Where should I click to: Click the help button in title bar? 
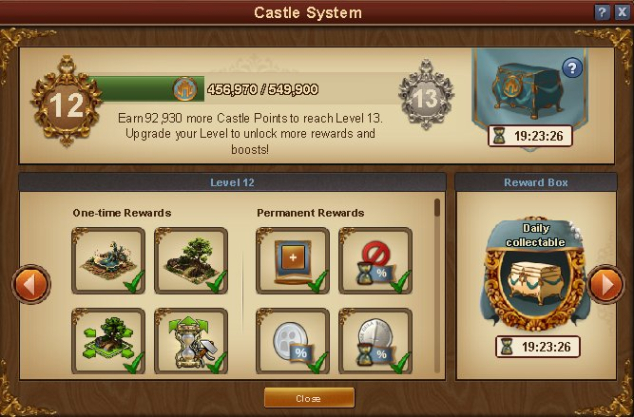(x=602, y=12)
